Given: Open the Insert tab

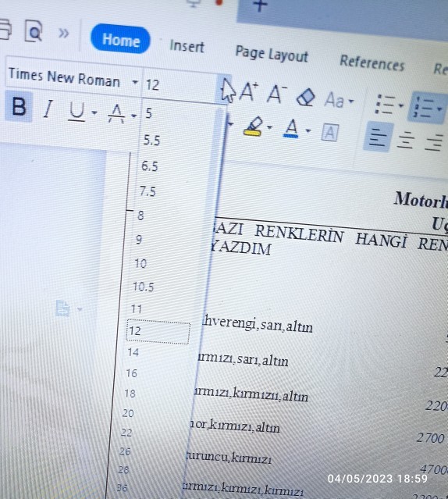Looking at the screenshot, I should [x=187, y=46].
